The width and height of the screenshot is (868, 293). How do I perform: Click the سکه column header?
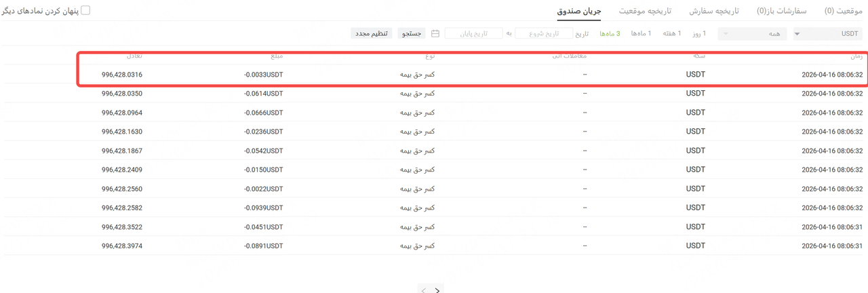pos(699,56)
